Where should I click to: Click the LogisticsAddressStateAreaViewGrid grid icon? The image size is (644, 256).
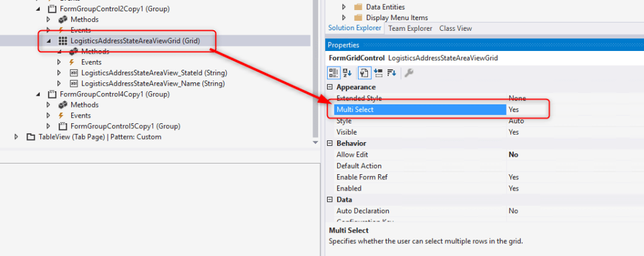click(63, 40)
